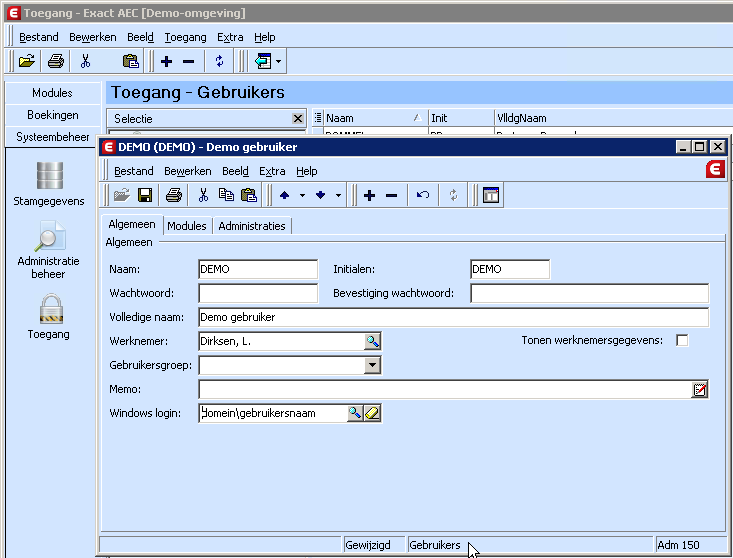Click minus remove icon in user window toolbar
733x558 pixels.
(x=392, y=195)
